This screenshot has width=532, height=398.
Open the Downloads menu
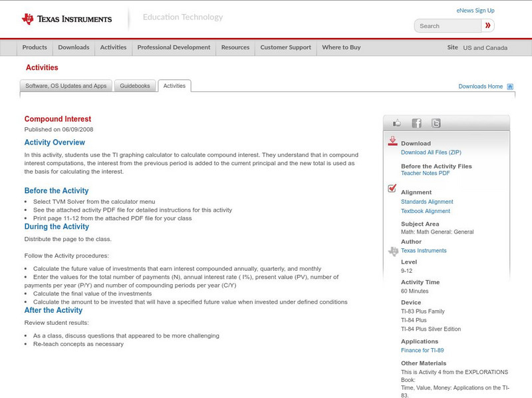point(74,47)
